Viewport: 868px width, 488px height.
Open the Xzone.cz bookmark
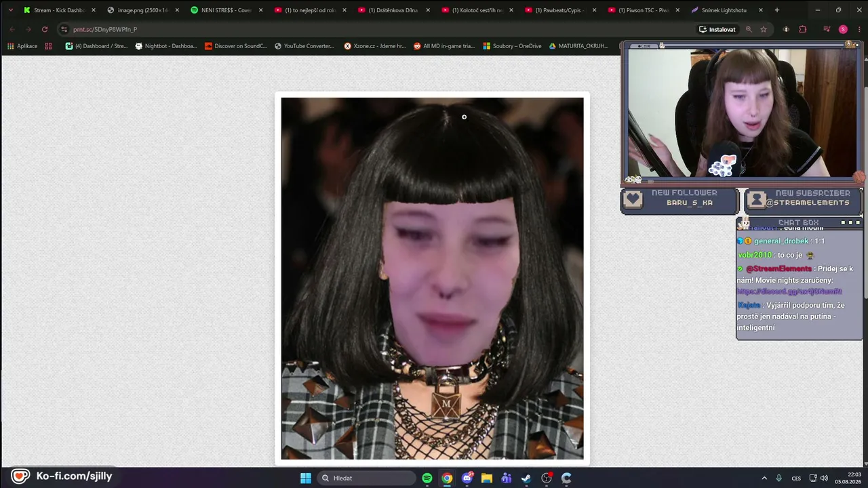click(375, 46)
